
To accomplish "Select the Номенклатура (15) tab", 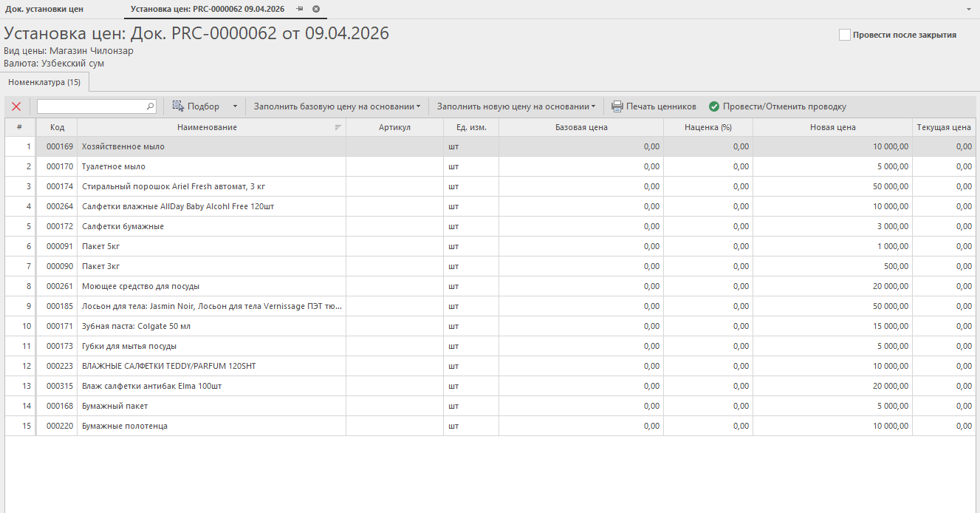I will [44, 82].
